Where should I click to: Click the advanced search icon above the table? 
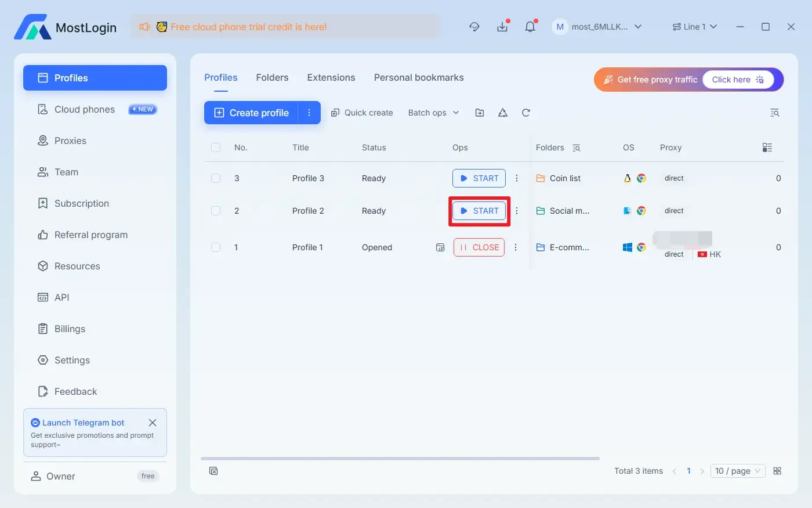click(775, 112)
